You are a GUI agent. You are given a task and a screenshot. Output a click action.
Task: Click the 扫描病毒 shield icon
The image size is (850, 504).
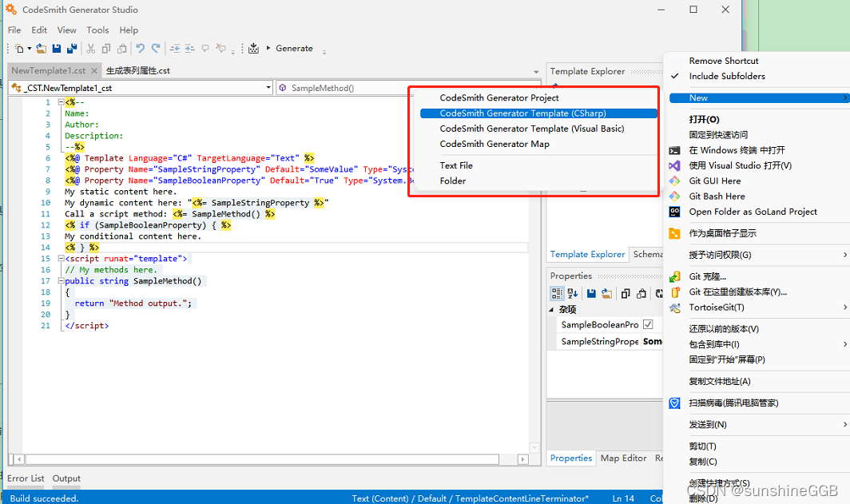pos(674,403)
